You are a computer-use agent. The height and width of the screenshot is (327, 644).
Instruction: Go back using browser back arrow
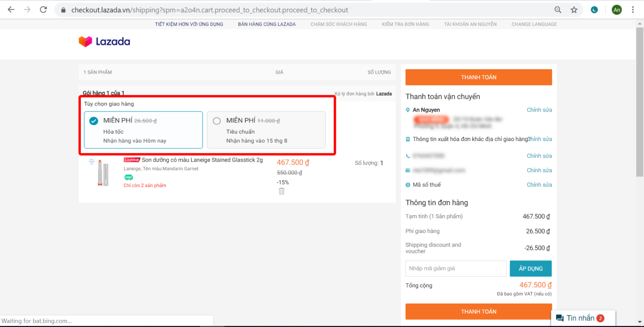coord(11,10)
